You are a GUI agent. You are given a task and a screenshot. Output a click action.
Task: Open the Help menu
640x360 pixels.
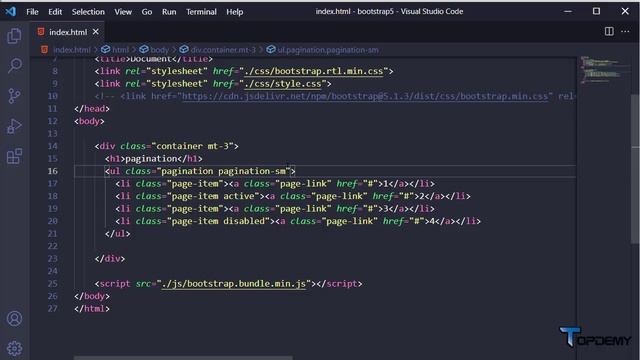(x=235, y=12)
